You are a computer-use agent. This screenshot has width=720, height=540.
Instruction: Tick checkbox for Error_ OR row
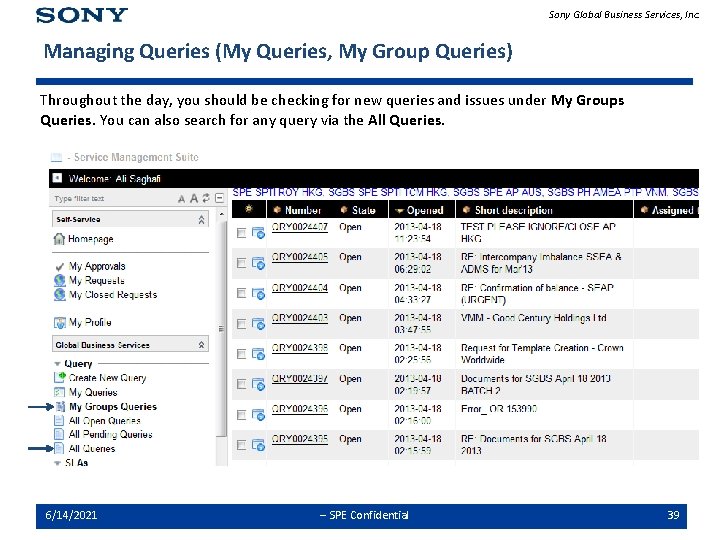pyautogui.click(x=241, y=415)
